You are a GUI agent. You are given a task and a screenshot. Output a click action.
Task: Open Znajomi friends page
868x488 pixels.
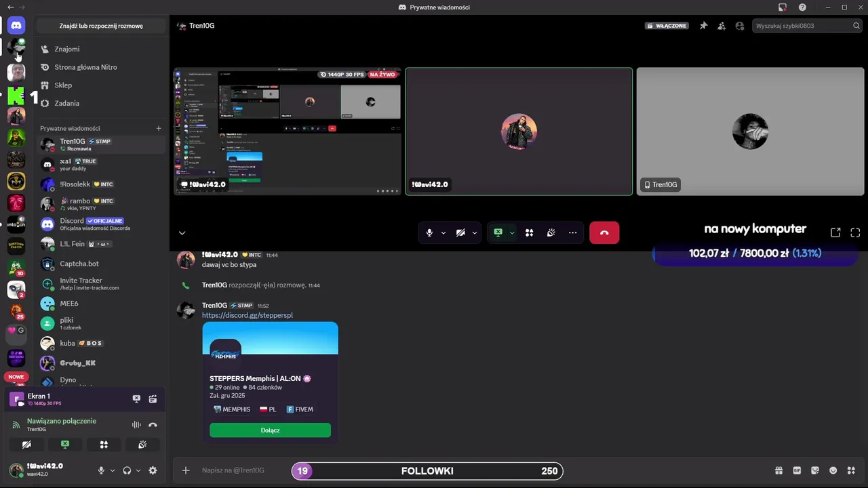101,49
